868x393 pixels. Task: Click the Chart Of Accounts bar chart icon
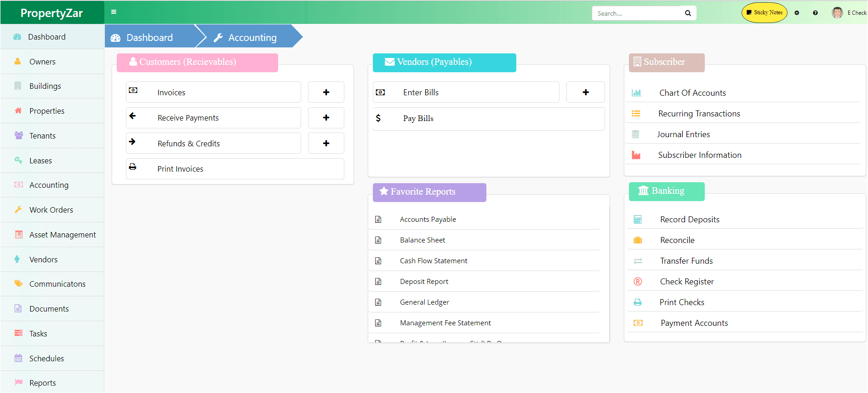pos(636,92)
